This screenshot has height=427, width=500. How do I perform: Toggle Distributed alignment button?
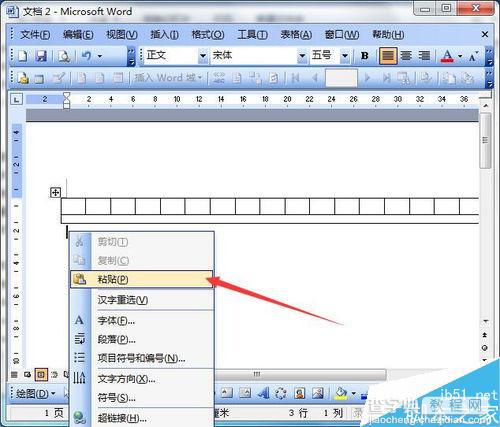[x=424, y=56]
